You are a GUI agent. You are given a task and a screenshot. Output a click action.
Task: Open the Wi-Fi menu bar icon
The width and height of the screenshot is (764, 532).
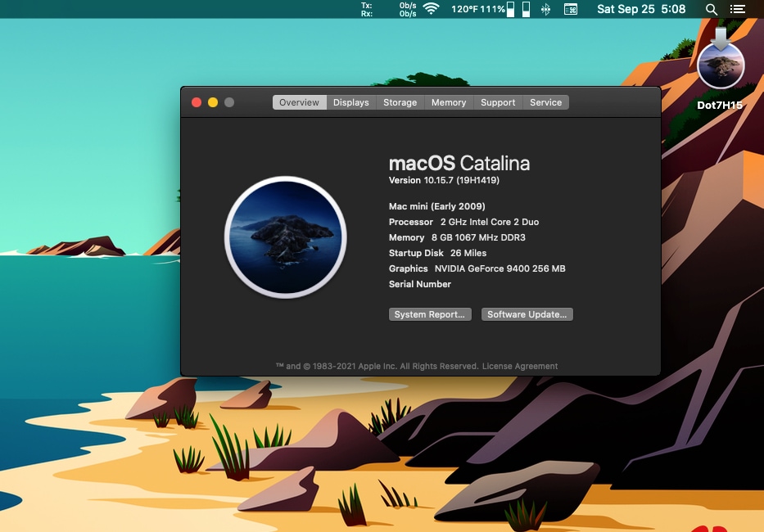click(x=431, y=9)
